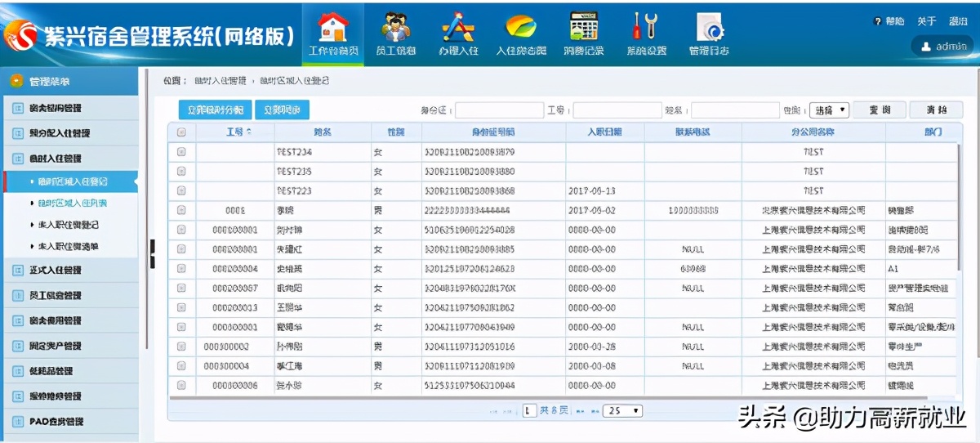Open the check-in handling compass icon
The image size is (980, 443).
(x=458, y=27)
